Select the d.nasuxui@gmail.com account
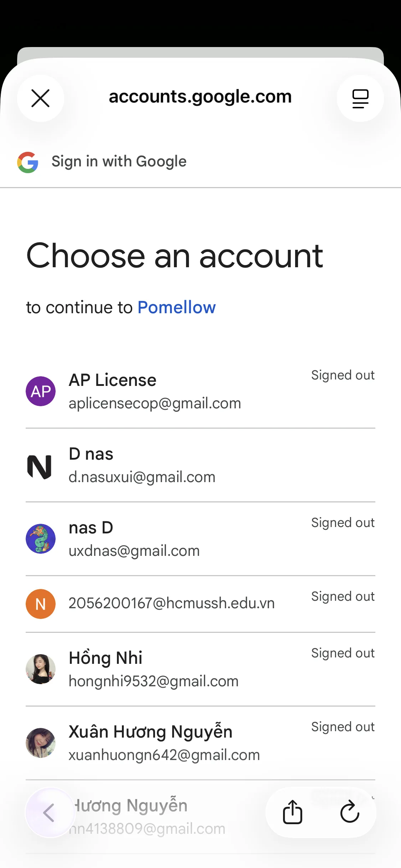This screenshot has height=868, width=401. tap(178, 465)
